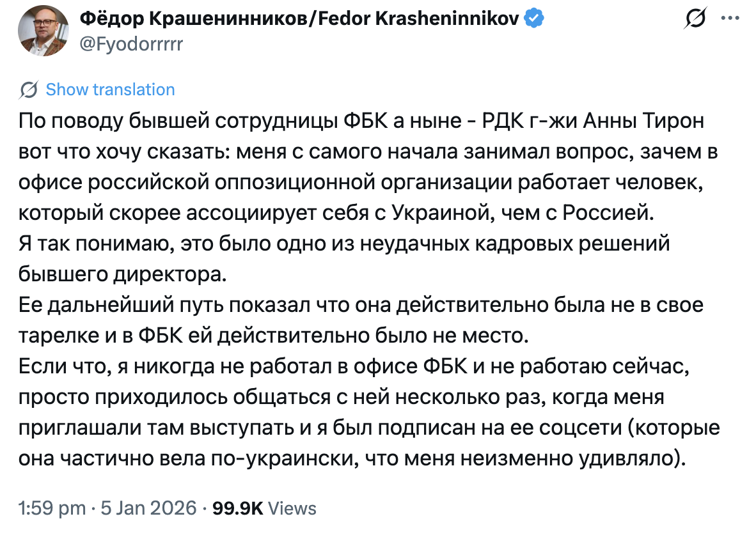756x537 pixels.
Task: Click the Views label
Action: [x=292, y=509]
